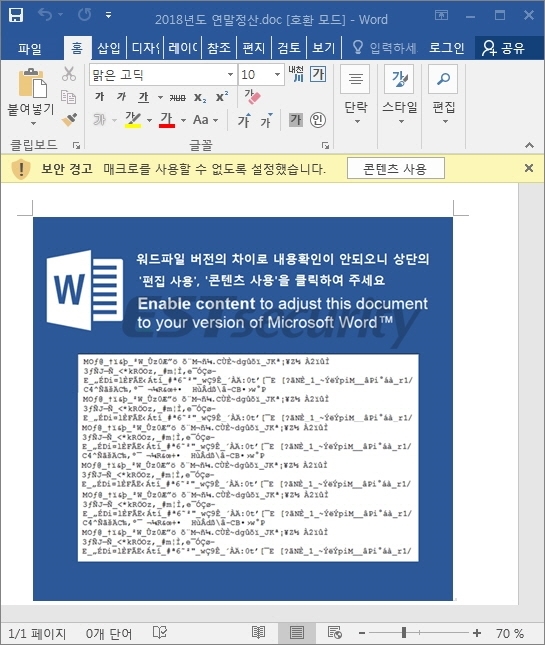This screenshot has height=645, width=545.
Task: Apply red font color
Action: [x=167, y=120]
